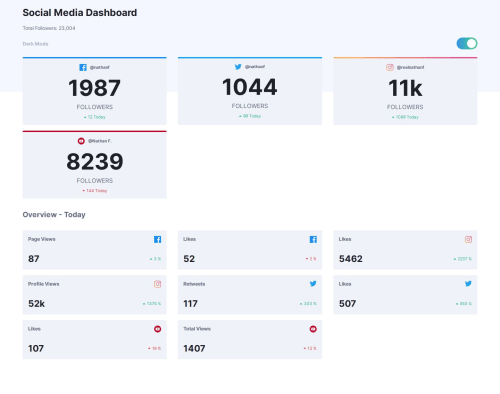The height and width of the screenshot is (394, 500).
Task: Toggle the Dark Mode switch
Action: point(467,43)
